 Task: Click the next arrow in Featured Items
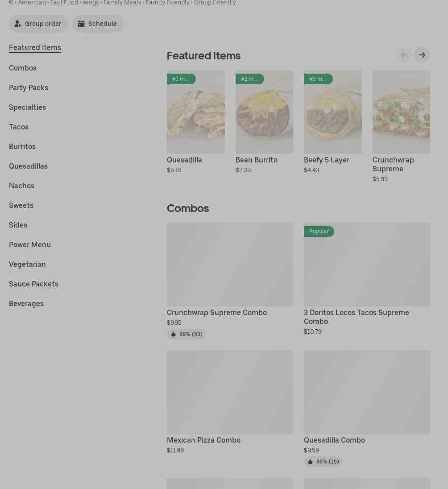(422, 55)
